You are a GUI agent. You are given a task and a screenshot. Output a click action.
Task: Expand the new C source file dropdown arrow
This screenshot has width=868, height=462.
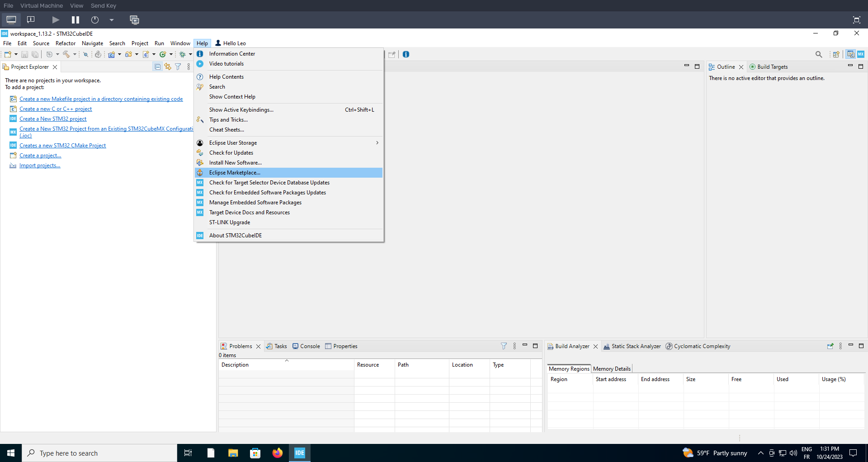click(x=154, y=54)
